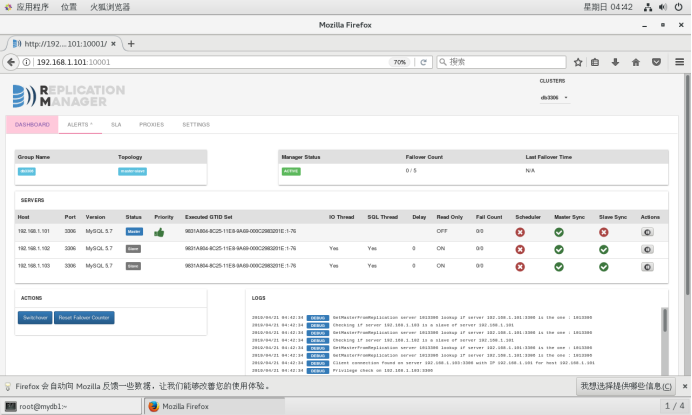Expand the db3306 clusters dropdown
Image resolution: width=692 pixels, height=415 pixels.
555,98
